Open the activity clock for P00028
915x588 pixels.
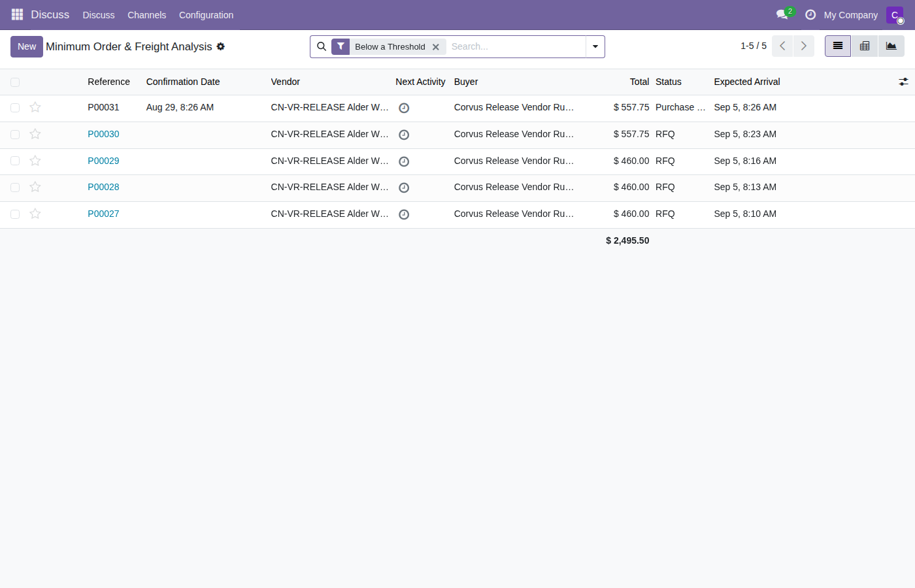(x=404, y=188)
